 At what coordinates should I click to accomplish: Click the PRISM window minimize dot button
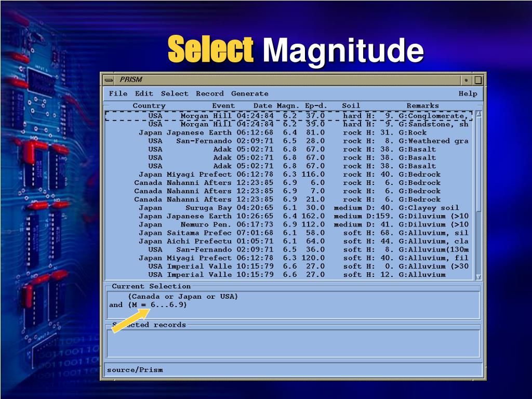(x=466, y=80)
